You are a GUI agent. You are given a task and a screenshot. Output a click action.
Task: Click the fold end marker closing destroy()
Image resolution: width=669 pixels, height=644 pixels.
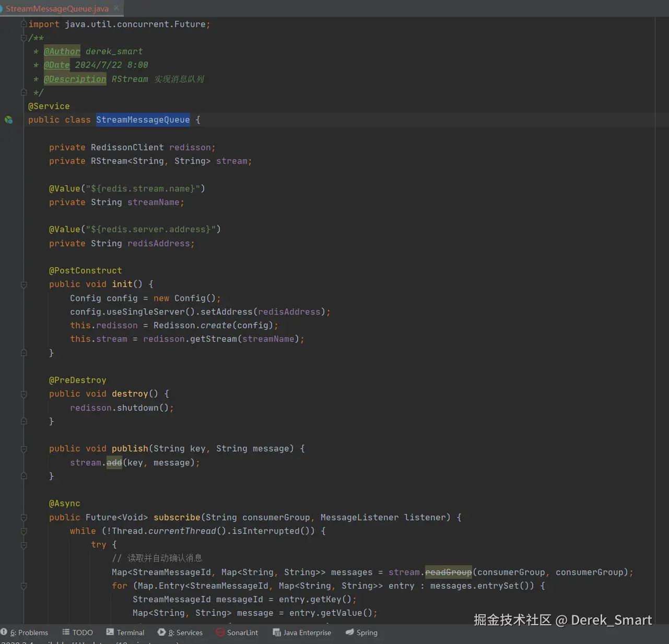[24, 421]
